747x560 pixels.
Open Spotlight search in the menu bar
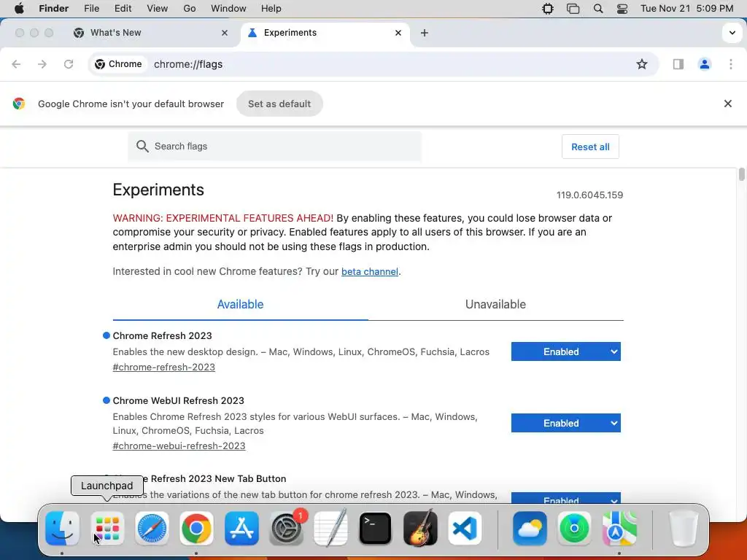click(598, 9)
